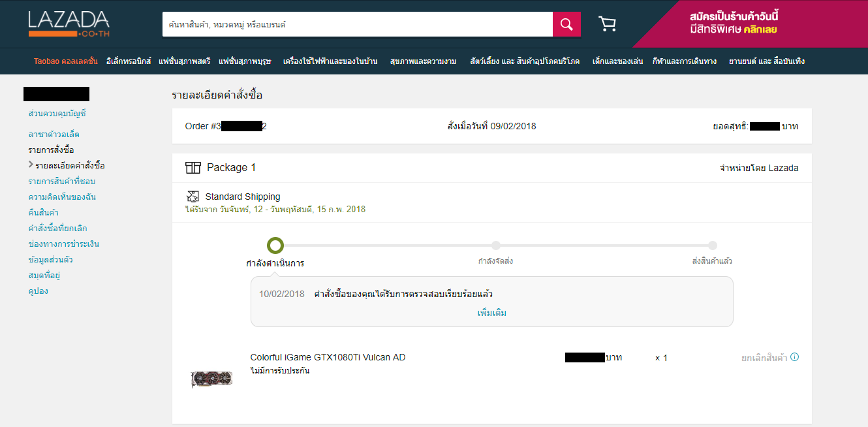
Task: Open ความคิดเห็นของฉัน sidebar link
Action: pos(62,197)
